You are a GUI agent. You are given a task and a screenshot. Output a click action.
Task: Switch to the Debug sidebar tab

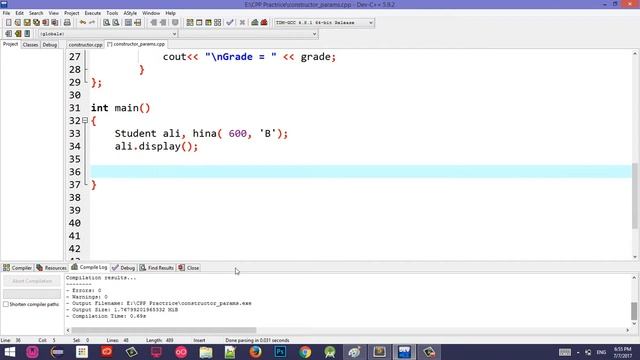point(50,44)
